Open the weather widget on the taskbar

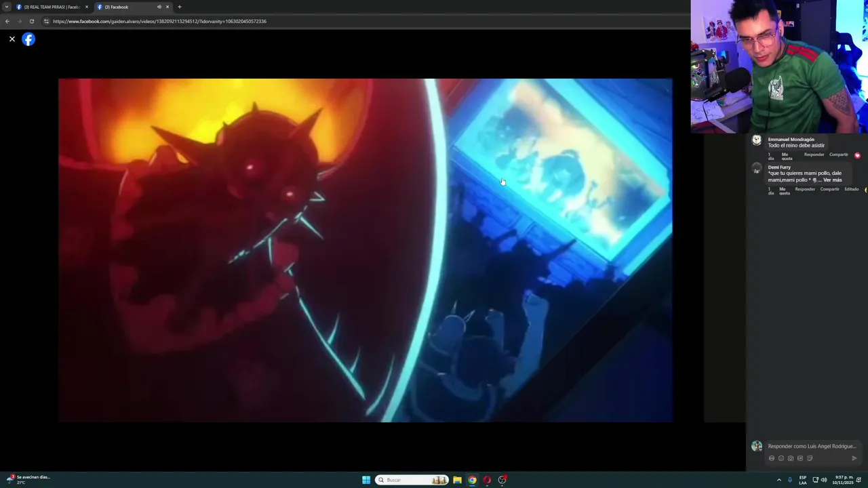tap(27, 479)
